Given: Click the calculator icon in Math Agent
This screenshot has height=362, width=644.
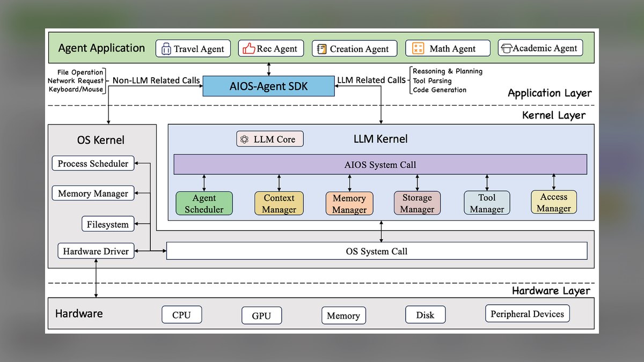Looking at the screenshot, I should click(x=418, y=48).
